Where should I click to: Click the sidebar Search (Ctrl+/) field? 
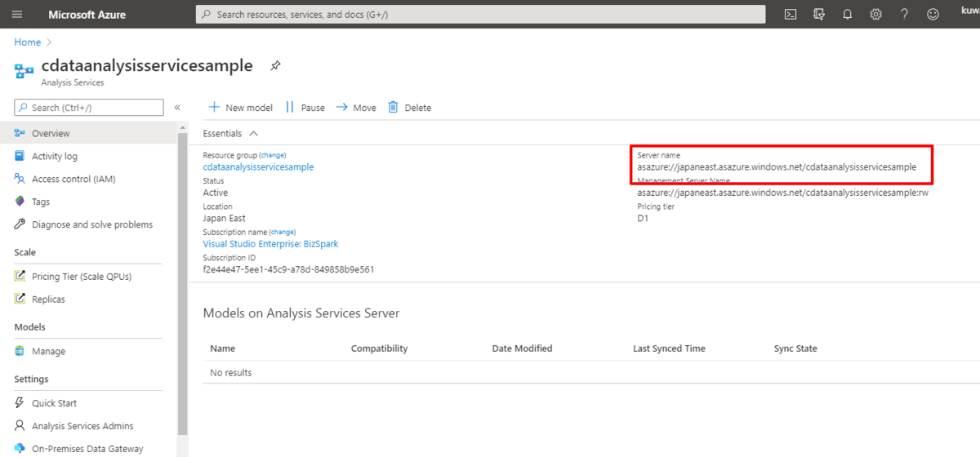(89, 107)
